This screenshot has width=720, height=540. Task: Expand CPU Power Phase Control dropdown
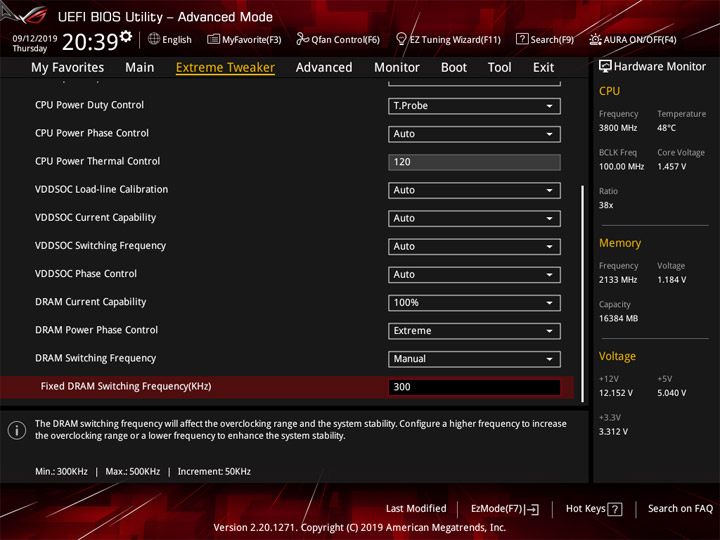(x=474, y=134)
